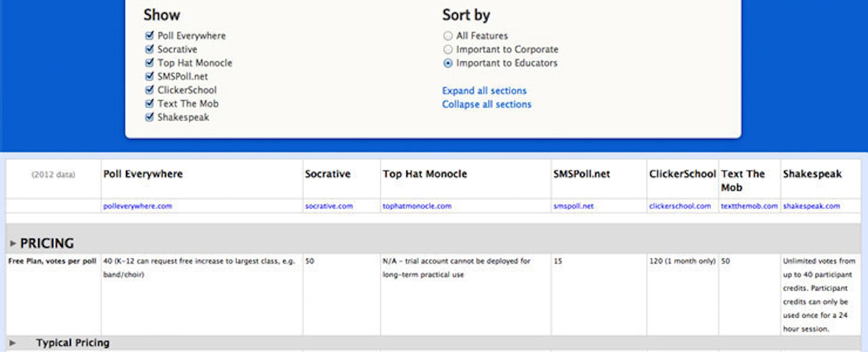Open the tophatmonocle.com link
The image size is (868, 352).
pos(417,206)
